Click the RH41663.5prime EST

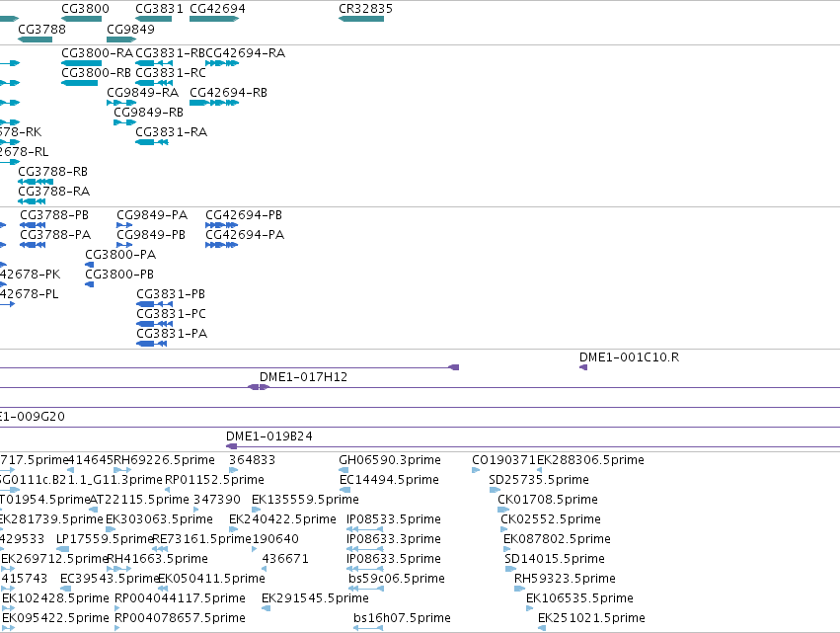coord(118,569)
